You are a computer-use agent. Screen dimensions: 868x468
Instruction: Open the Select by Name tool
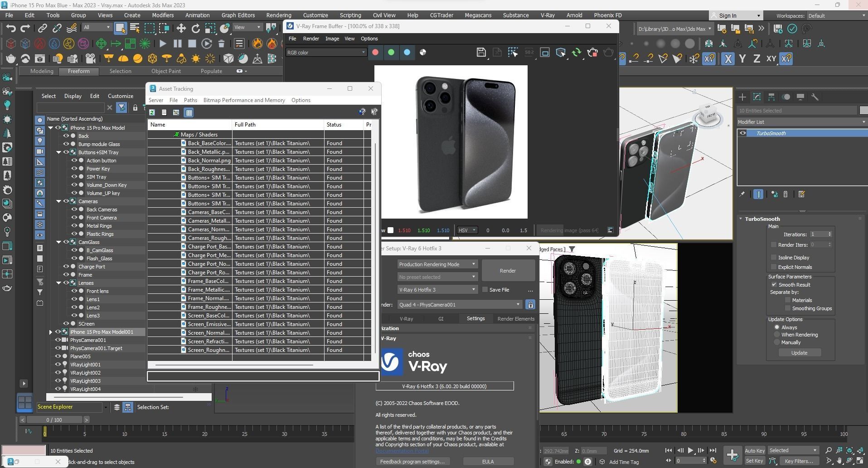coord(135,29)
